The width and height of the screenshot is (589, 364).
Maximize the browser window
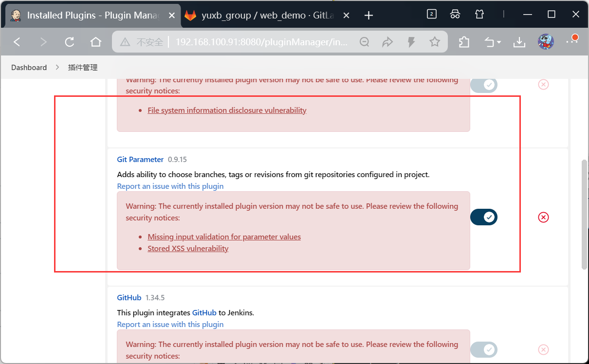click(x=552, y=14)
